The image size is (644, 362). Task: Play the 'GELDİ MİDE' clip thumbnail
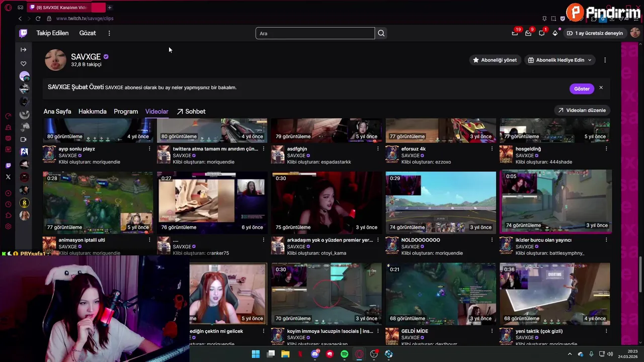441,294
